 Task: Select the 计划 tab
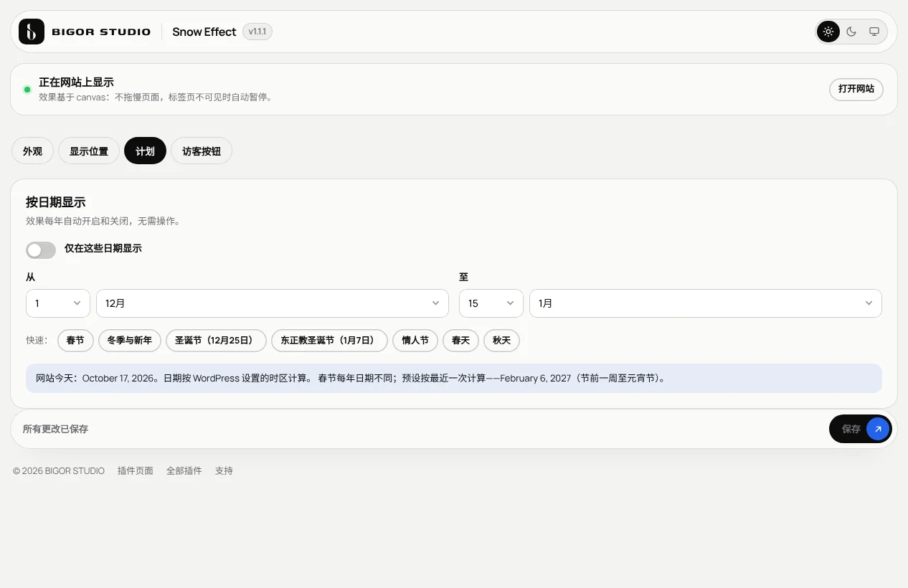pyautogui.click(x=146, y=151)
